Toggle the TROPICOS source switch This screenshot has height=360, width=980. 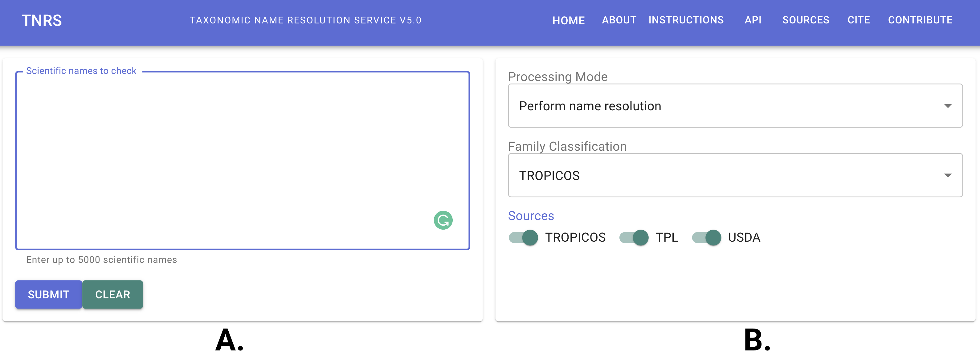[x=524, y=237]
